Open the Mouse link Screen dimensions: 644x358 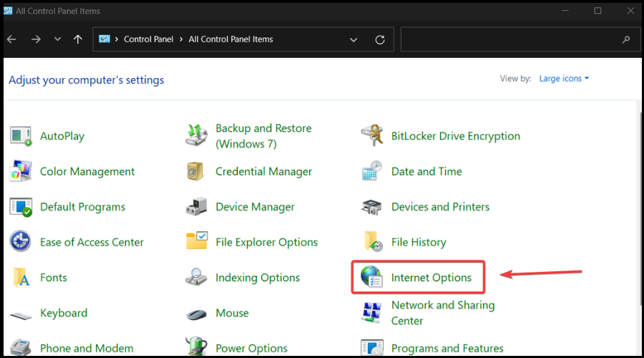(x=232, y=313)
